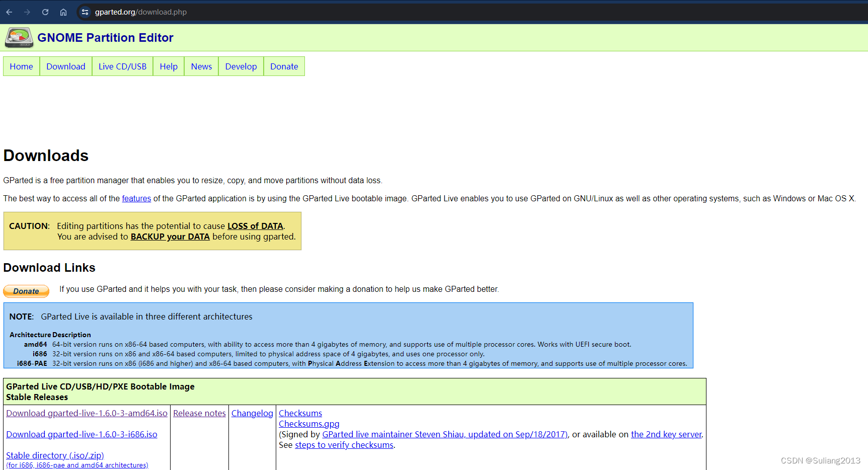Image resolution: width=868 pixels, height=470 pixels.
Task: Open the News menu tab
Action: [201, 66]
